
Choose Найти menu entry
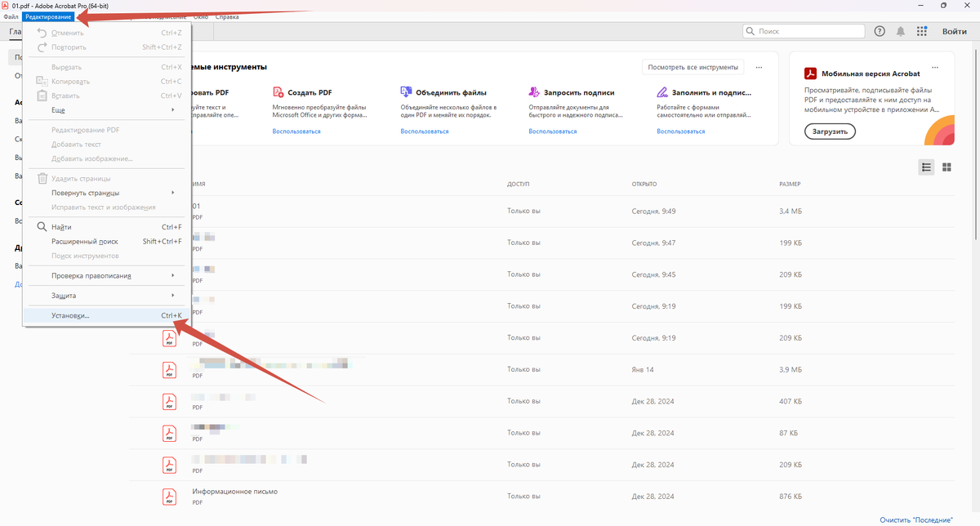click(x=106, y=227)
